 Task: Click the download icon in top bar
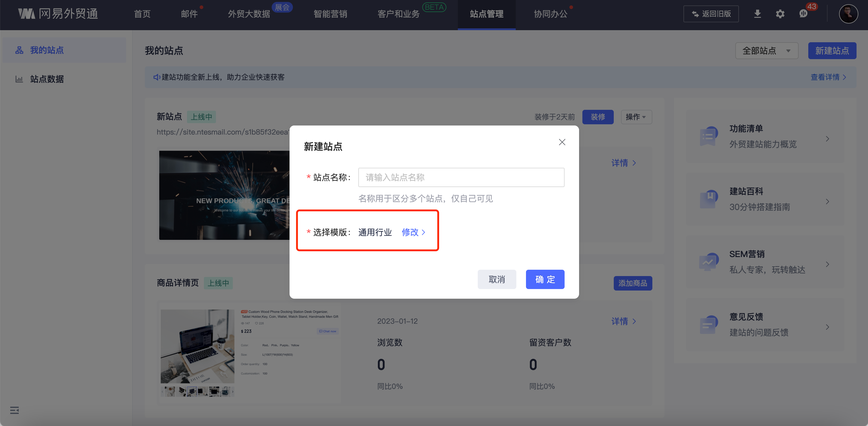(x=757, y=14)
